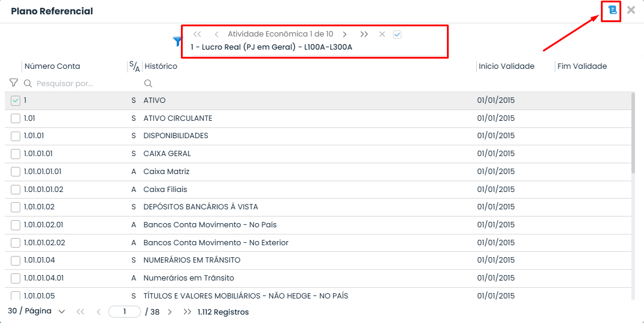Click the outlined filter icon in the search row

point(14,83)
